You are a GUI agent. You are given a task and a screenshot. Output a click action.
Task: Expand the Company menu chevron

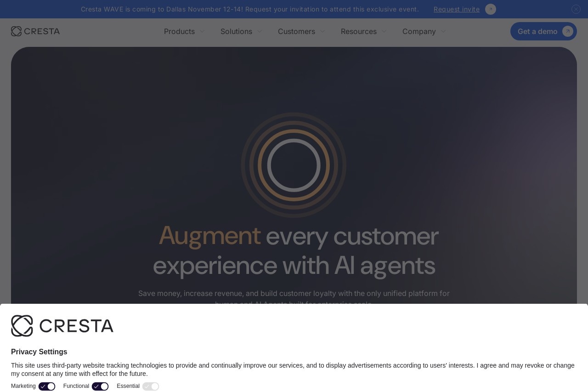pyautogui.click(x=443, y=31)
